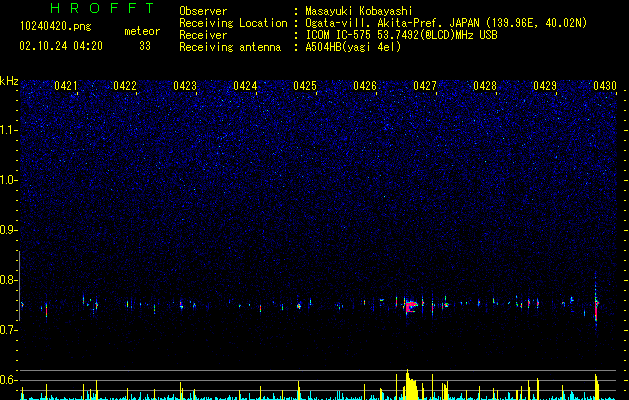Click the 0.8 frequency axis label

[8, 280]
